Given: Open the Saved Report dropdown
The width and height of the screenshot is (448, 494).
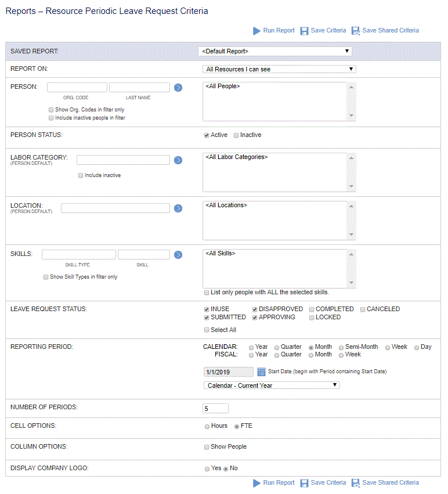Looking at the screenshot, I should [275, 51].
